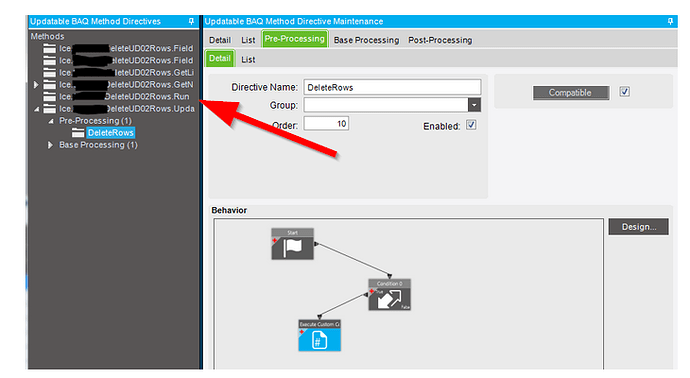Expand the Base Processing (1) node
The height and width of the screenshot is (378, 690).
click(50, 145)
